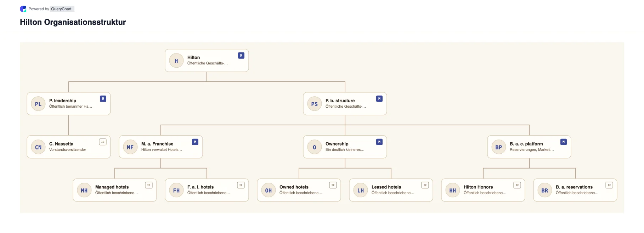644x233 pixels.
Task: Click the IC badge on Leased hotels node
Action: pyautogui.click(x=425, y=185)
